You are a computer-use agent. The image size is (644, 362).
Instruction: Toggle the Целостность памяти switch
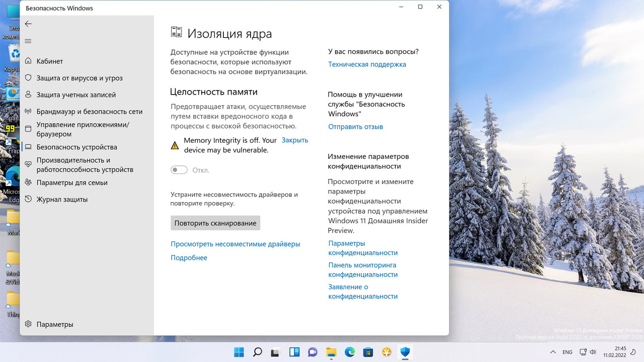pyautogui.click(x=179, y=170)
